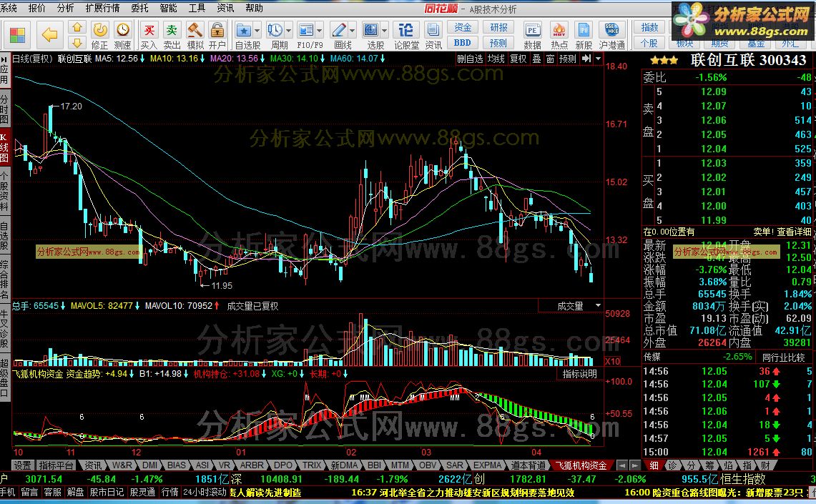This screenshot has width=816, height=504.
Task: Open 个股资料 in left sidebar
Action: click(4, 191)
